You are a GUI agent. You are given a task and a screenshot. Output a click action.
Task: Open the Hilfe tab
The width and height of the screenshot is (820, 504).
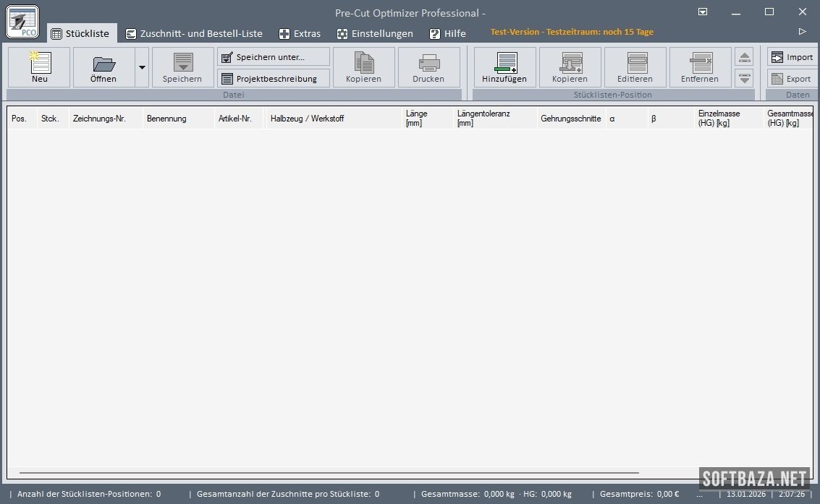[x=447, y=33]
